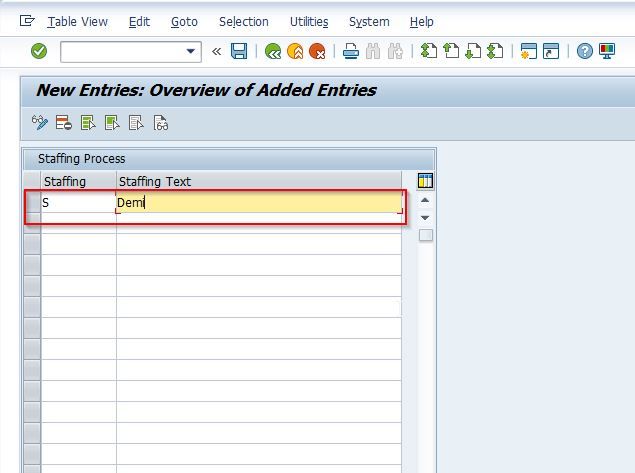Screen dimensions: 635x473
Task: Click the Select All icon
Action: click(88, 122)
